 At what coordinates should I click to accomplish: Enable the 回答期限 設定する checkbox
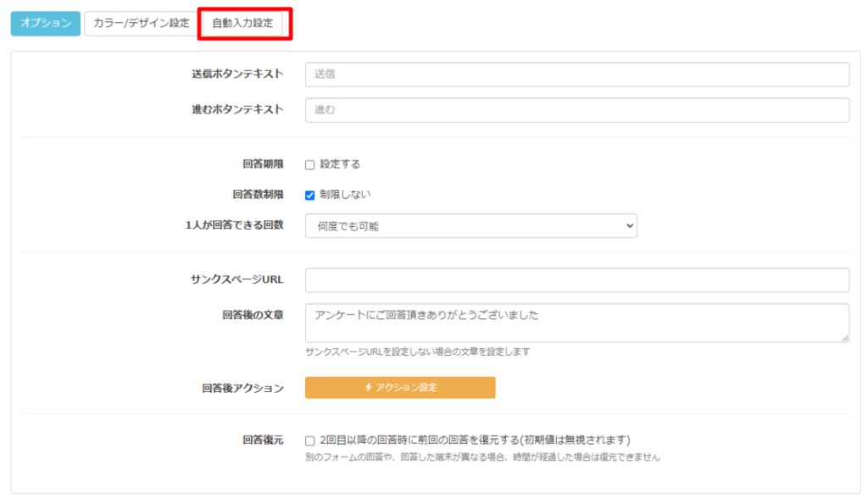click(x=310, y=165)
